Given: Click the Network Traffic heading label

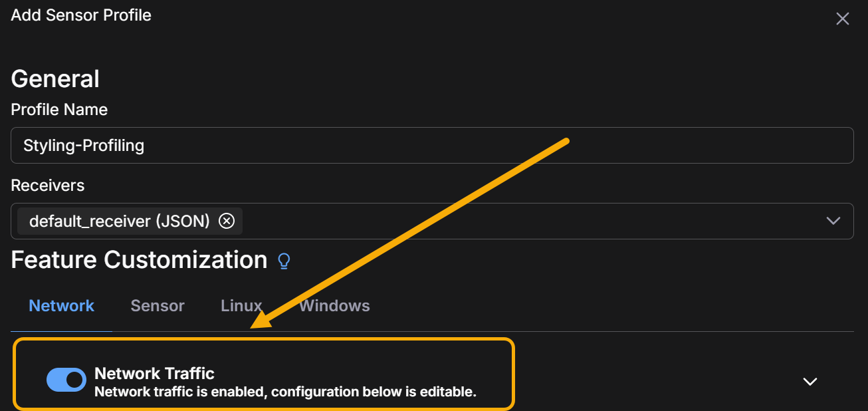Looking at the screenshot, I should pyautogui.click(x=154, y=373).
